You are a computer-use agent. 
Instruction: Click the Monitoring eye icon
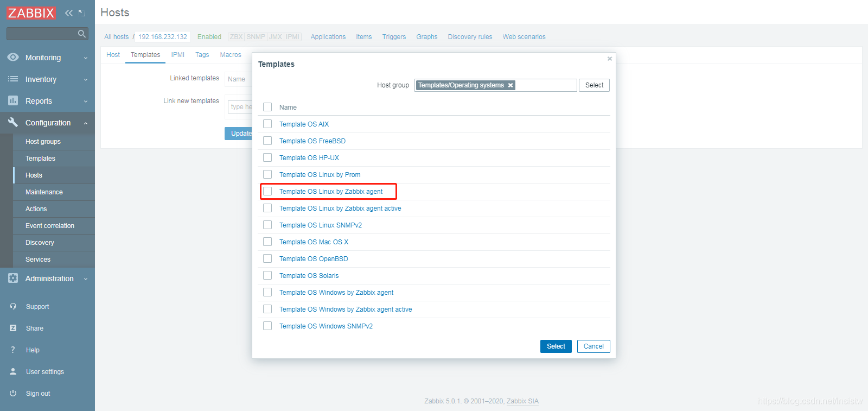click(13, 57)
